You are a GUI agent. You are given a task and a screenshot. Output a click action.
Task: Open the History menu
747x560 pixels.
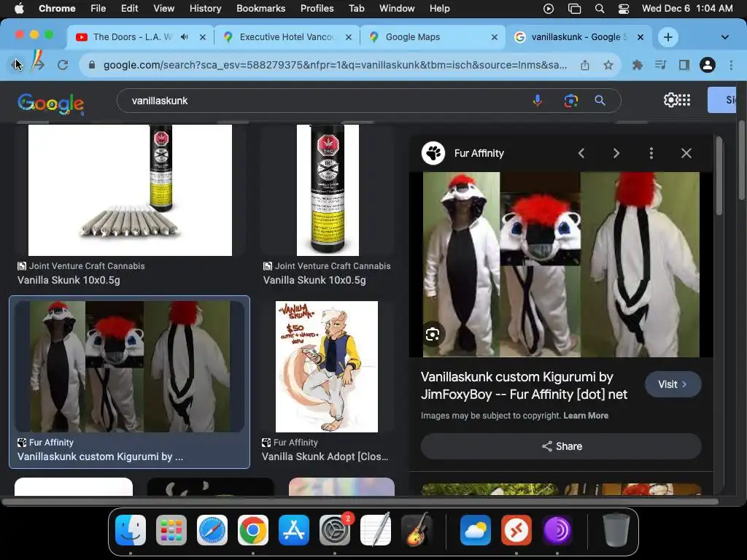pyautogui.click(x=205, y=9)
